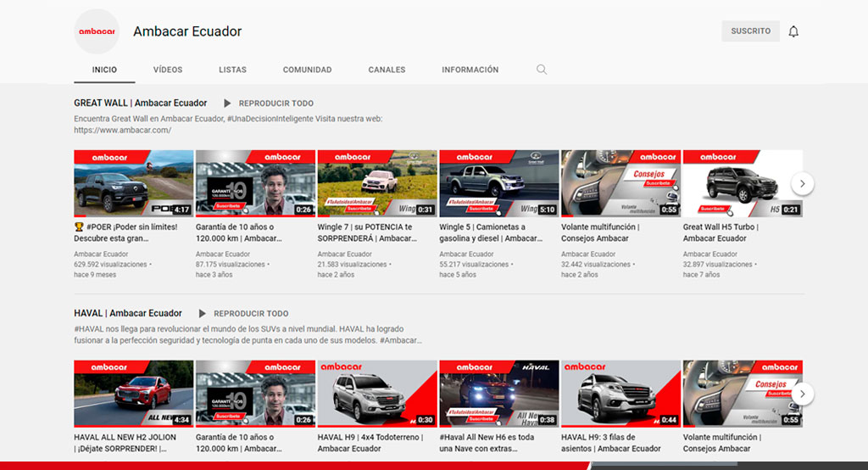This screenshot has width=868, height=470.
Task: Click 'Ambacar Ecuador' channel under #POER video
Action: tap(102, 254)
